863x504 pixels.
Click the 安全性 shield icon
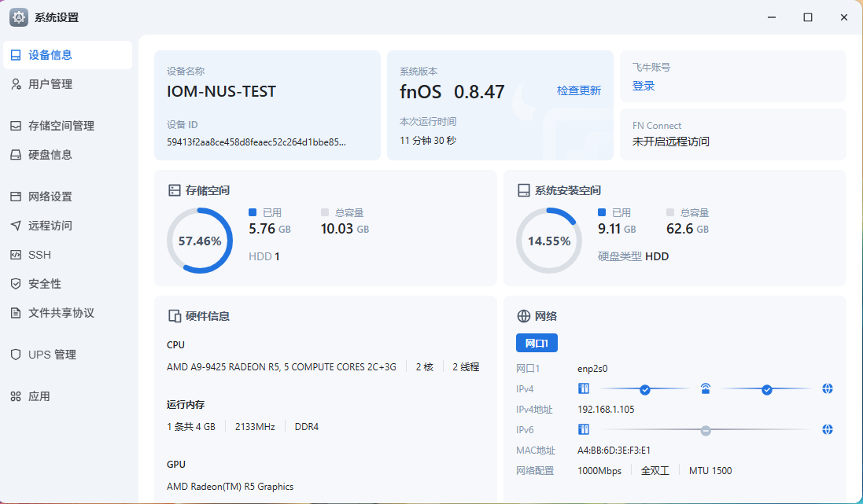pos(16,284)
